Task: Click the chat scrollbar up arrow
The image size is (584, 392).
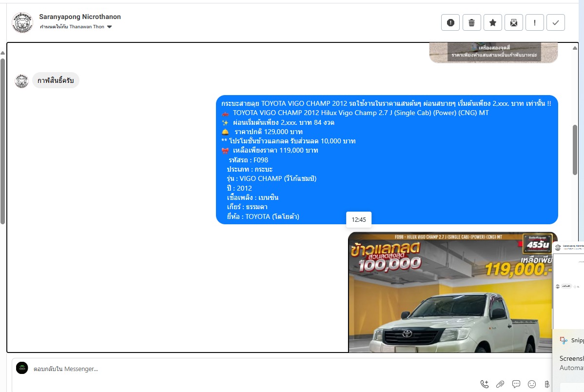Action: click(575, 48)
